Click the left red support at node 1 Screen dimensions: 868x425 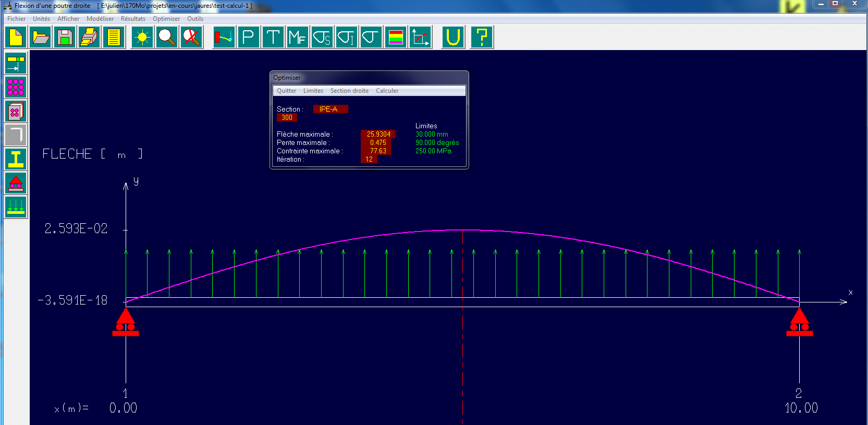point(126,322)
